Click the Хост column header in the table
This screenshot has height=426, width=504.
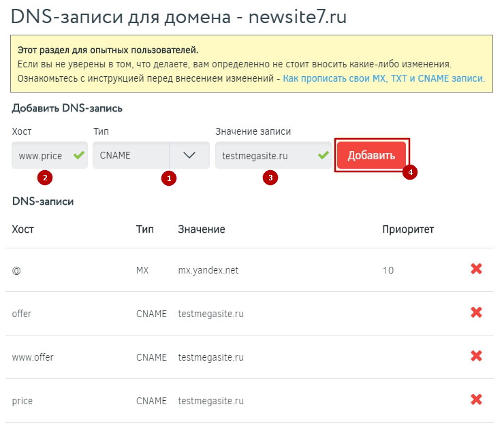click(x=22, y=229)
